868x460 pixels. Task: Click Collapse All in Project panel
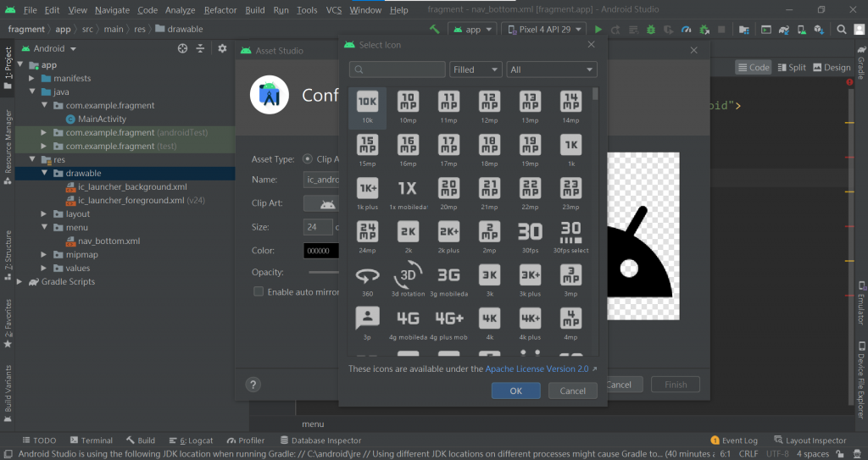(200, 49)
